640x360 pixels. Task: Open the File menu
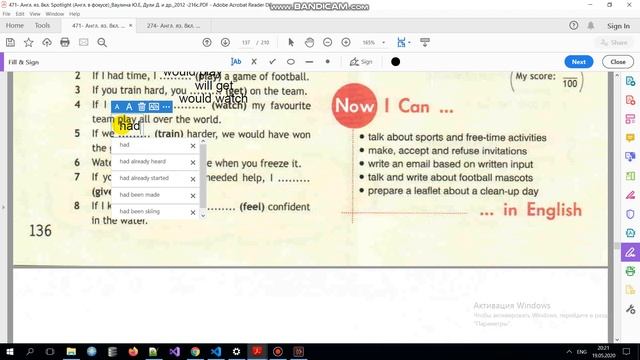pos(7,14)
